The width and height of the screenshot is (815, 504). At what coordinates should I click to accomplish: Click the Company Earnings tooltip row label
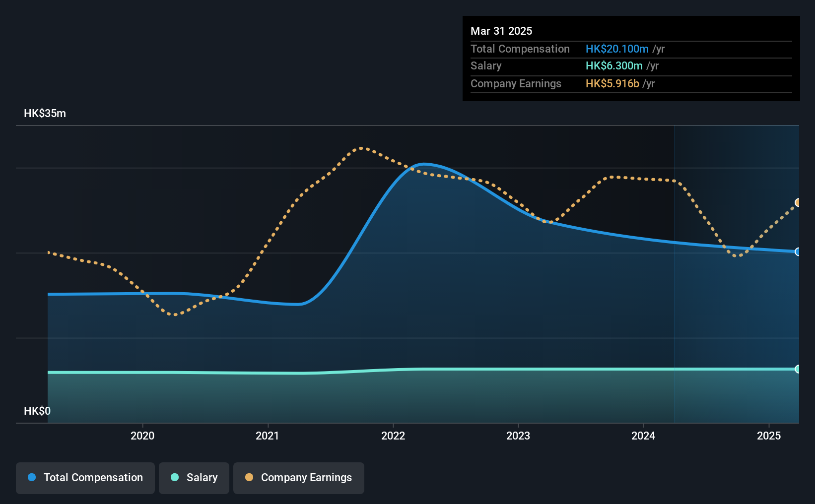516,83
